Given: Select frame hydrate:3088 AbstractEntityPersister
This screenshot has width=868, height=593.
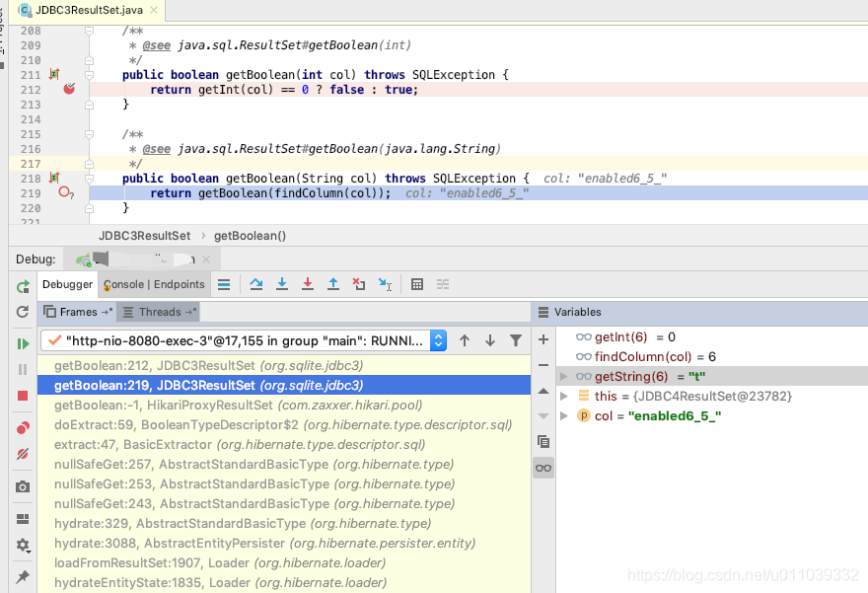Looking at the screenshot, I should pos(284,543).
